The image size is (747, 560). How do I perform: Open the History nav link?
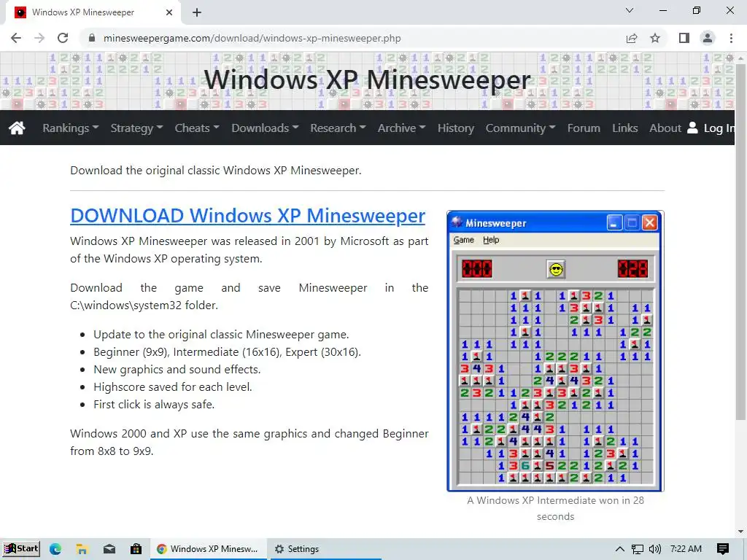point(455,128)
